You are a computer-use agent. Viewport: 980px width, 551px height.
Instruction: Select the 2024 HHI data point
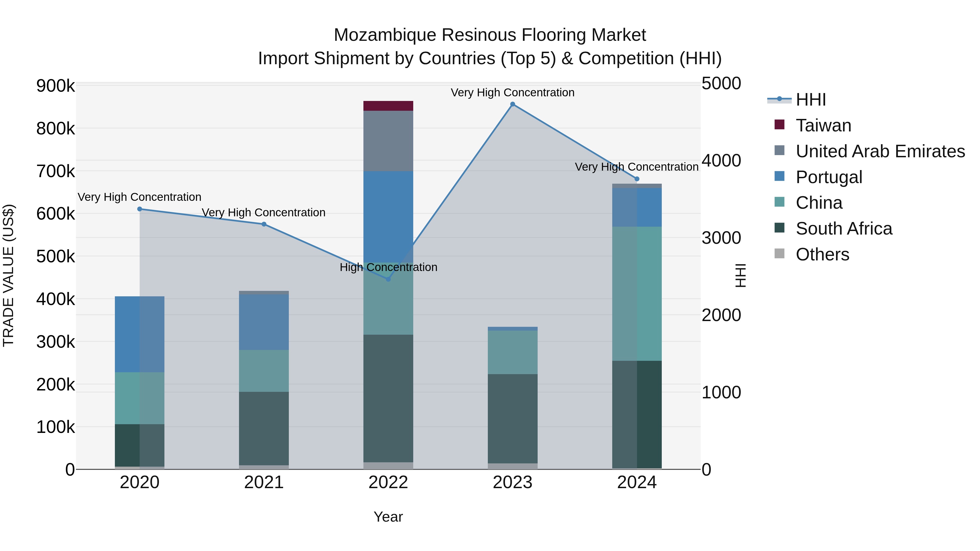(637, 179)
